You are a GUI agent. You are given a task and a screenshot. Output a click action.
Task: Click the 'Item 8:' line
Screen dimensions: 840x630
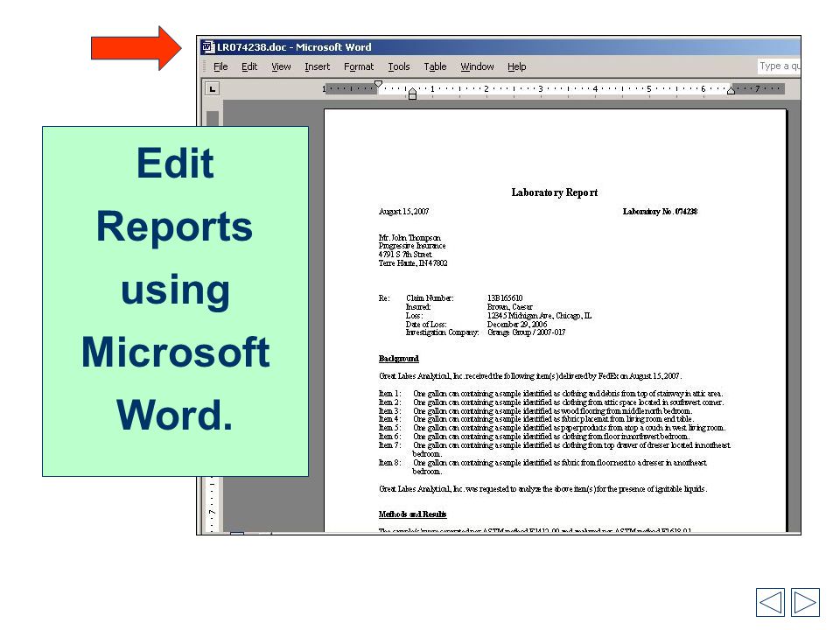point(542,467)
